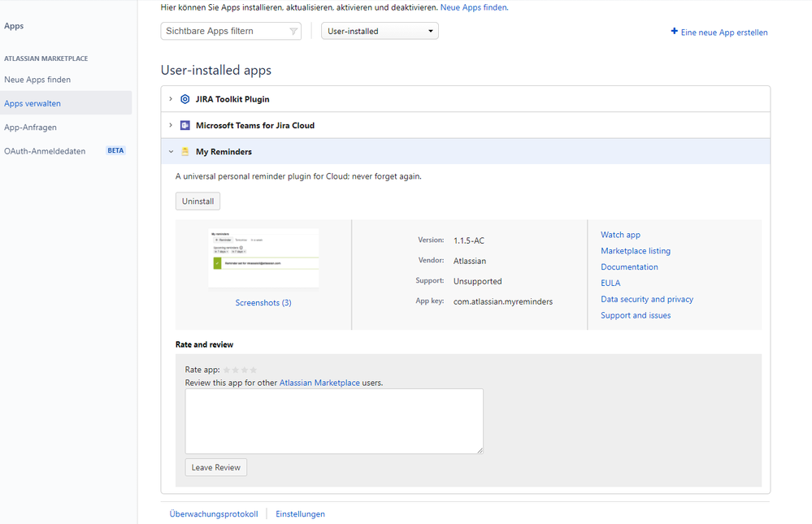The height and width of the screenshot is (524, 812).
Task: Open Neue Apps finden in sidebar
Action: click(37, 80)
